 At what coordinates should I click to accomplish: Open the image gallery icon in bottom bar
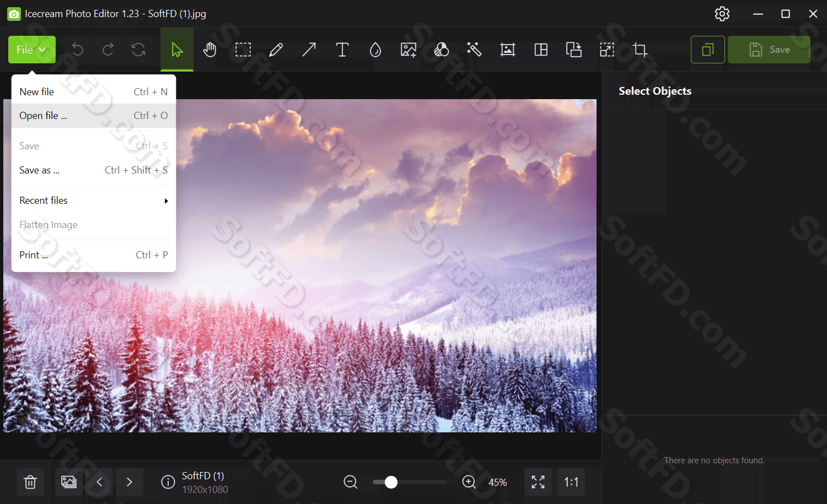tap(69, 483)
